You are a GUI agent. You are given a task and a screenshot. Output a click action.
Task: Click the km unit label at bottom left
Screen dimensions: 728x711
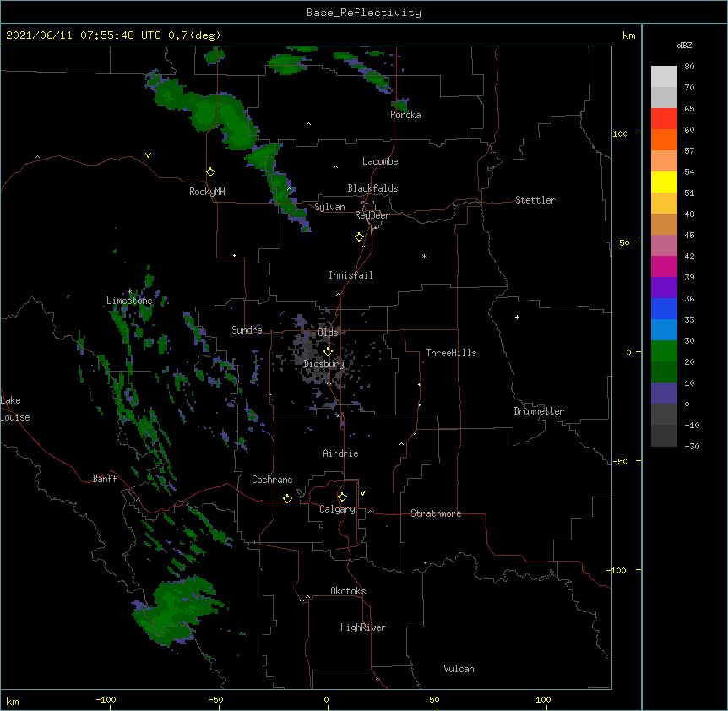click(13, 701)
